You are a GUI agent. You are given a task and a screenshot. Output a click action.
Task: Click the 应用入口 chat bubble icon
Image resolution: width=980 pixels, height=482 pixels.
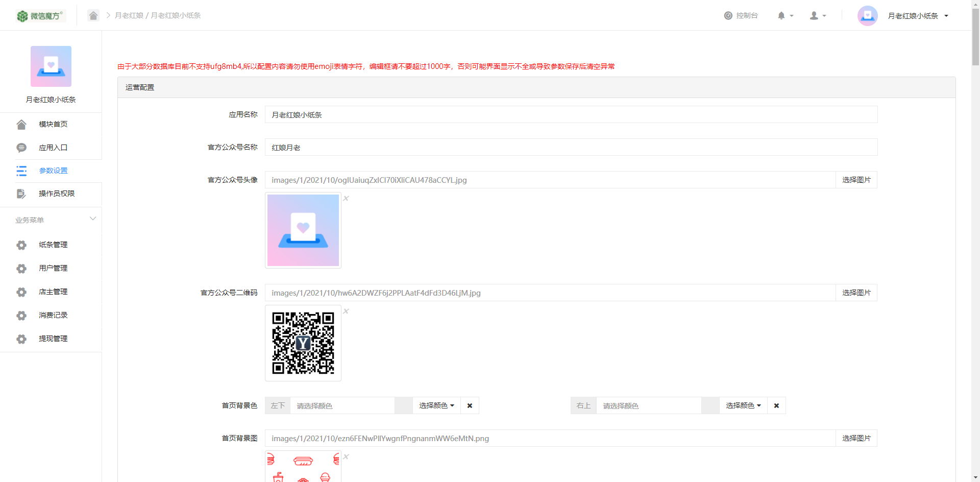[21, 148]
